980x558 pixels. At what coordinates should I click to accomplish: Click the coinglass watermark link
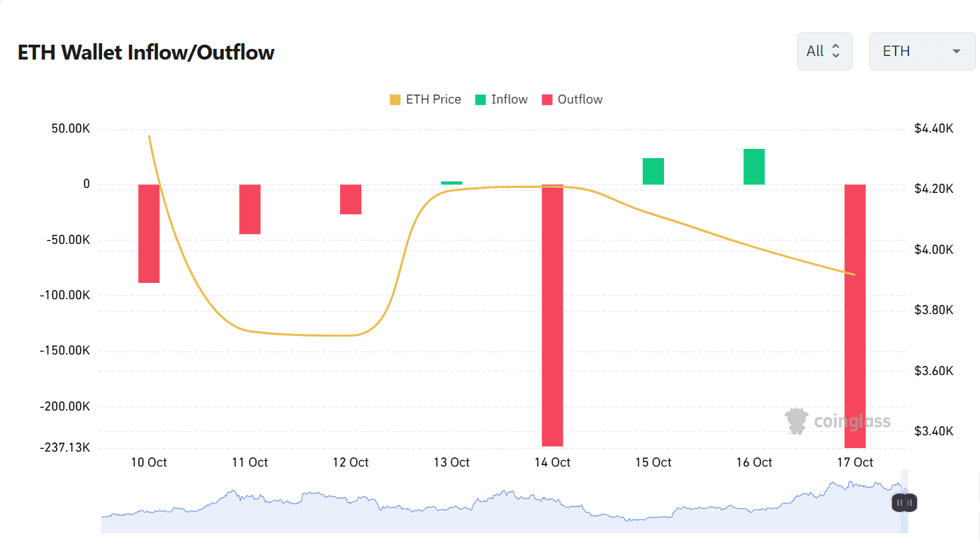point(837,420)
